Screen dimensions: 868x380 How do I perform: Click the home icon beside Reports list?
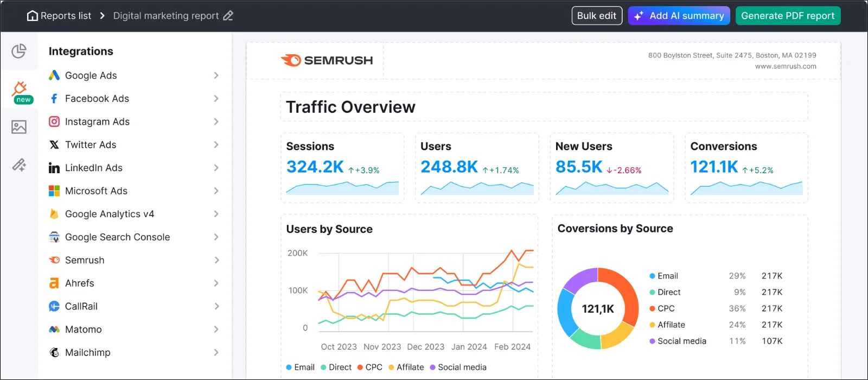click(x=33, y=16)
